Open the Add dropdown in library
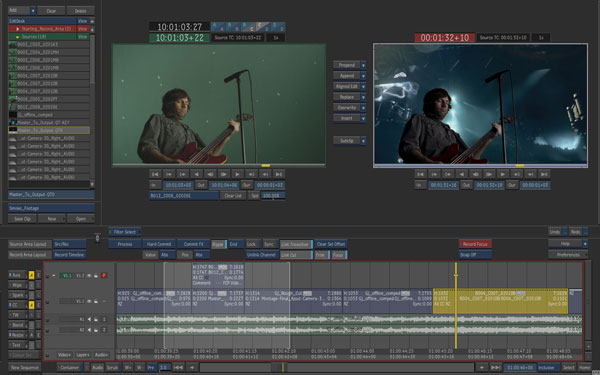600x375 pixels. (x=33, y=10)
